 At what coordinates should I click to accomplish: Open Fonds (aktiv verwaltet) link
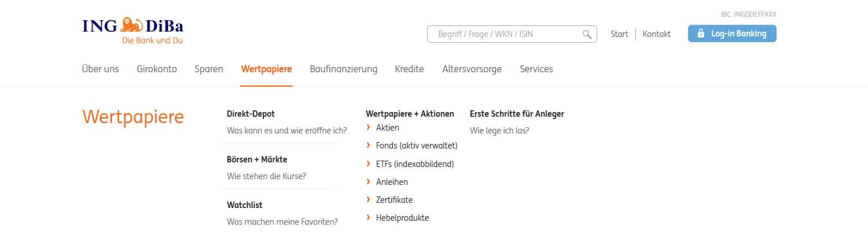pos(417,146)
